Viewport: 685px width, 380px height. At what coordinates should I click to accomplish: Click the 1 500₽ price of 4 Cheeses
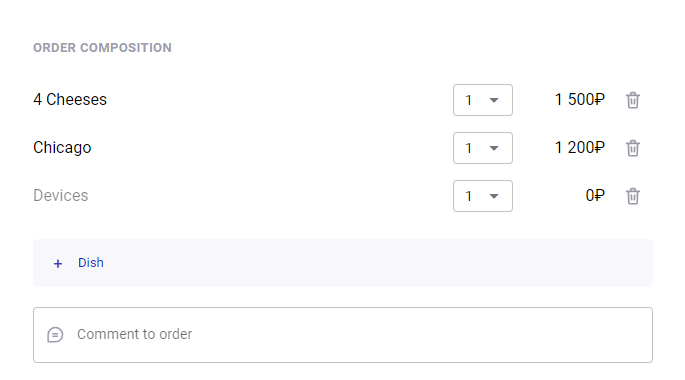click(x=580, y=100)
